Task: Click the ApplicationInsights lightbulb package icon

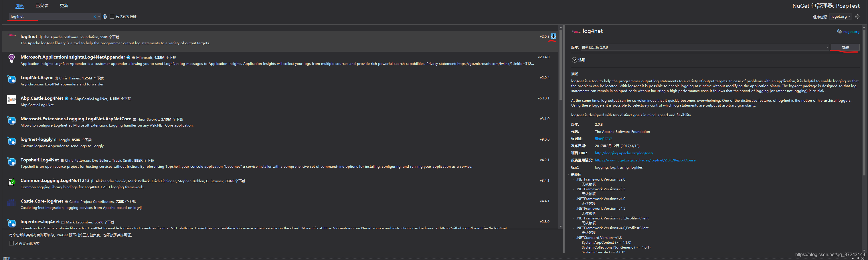Action: (x=11, y=59)
